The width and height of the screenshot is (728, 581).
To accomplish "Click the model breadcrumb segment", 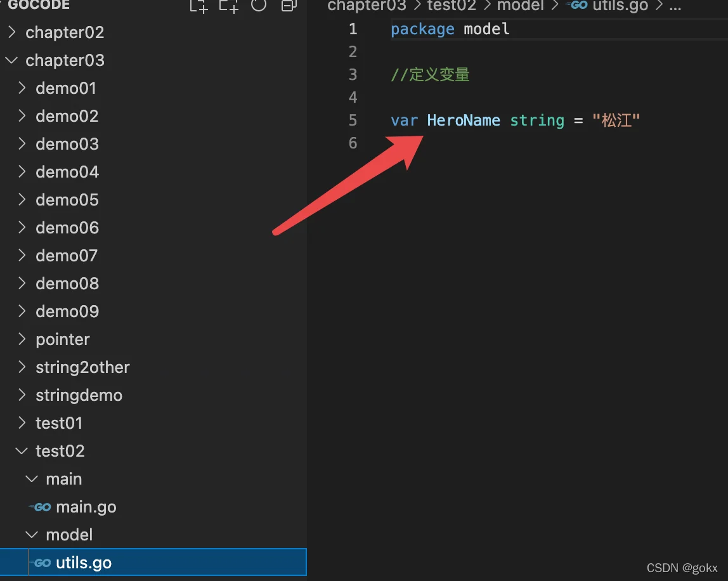I will 520,6.
